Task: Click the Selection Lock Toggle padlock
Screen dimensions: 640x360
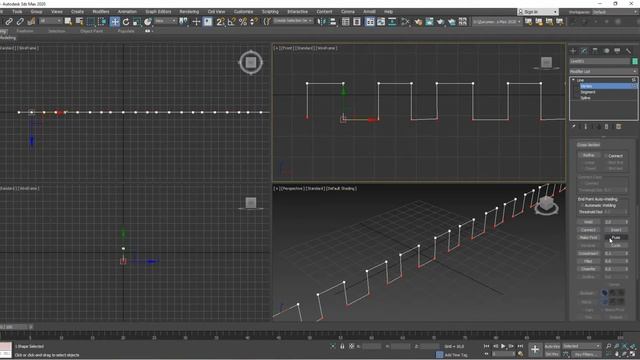Action: click(x=342, y=347)
